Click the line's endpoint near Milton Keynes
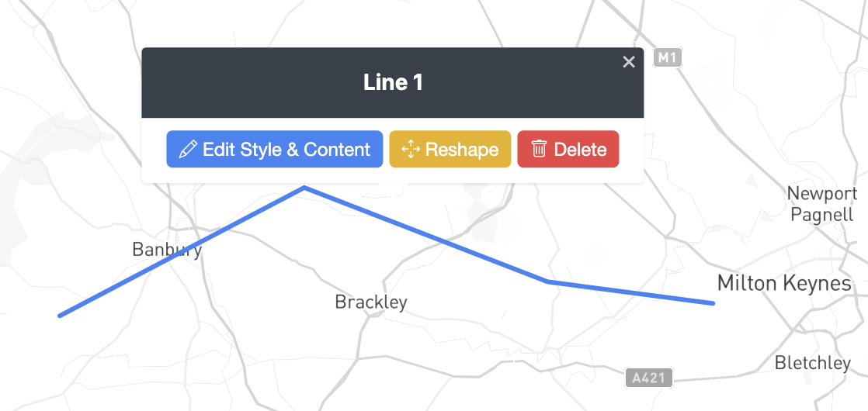 (713, 303)
